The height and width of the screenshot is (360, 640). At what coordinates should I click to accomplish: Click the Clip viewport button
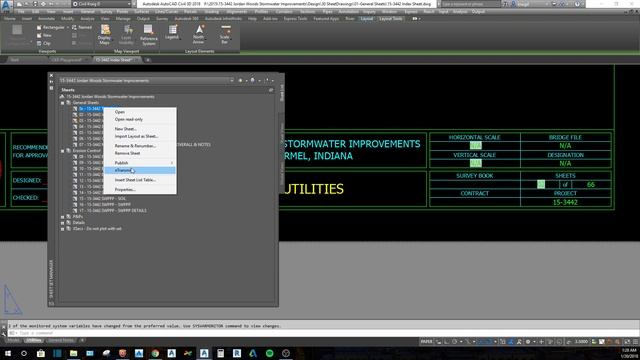click(x=44, y=43)
